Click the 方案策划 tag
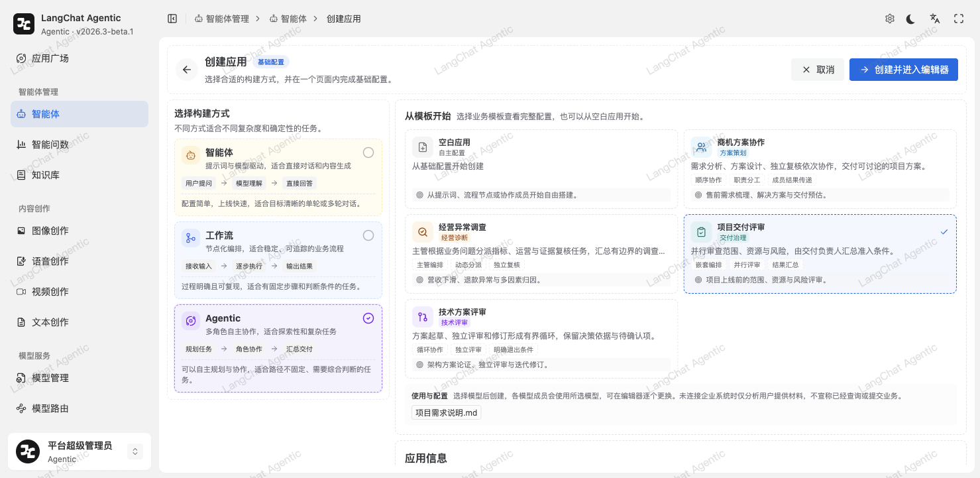Screen dimensions: 980x478 733,152
